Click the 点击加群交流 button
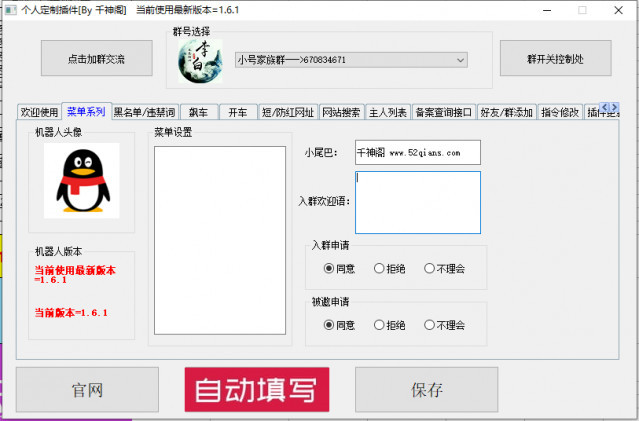This screenshot has height=421, width=639. click(97, 58)
